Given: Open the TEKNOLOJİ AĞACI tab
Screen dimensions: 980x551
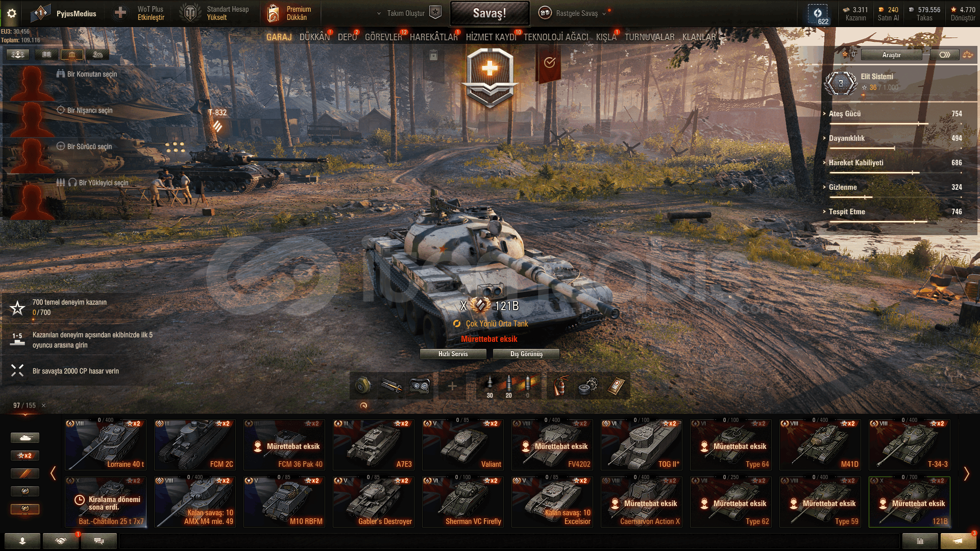Looking at the screenshot, I should (556, 37).
